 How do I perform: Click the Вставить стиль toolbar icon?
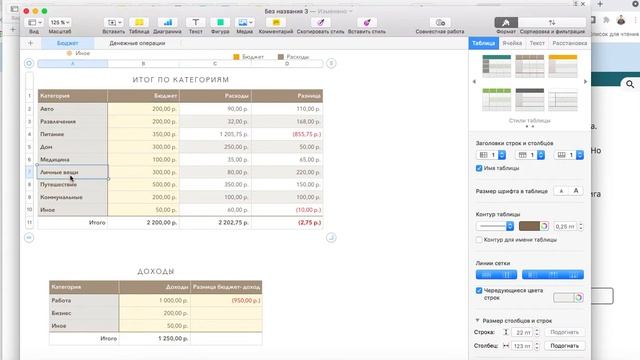pos(367,22)
